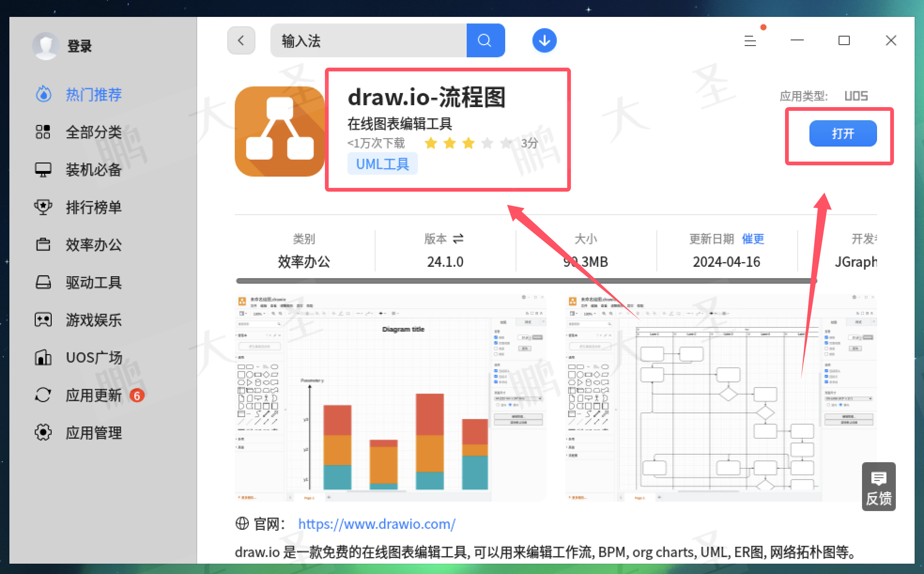The image size is (924, 574).
Task: Open 应用更新 with 6 updates
Action: point(93,395)
